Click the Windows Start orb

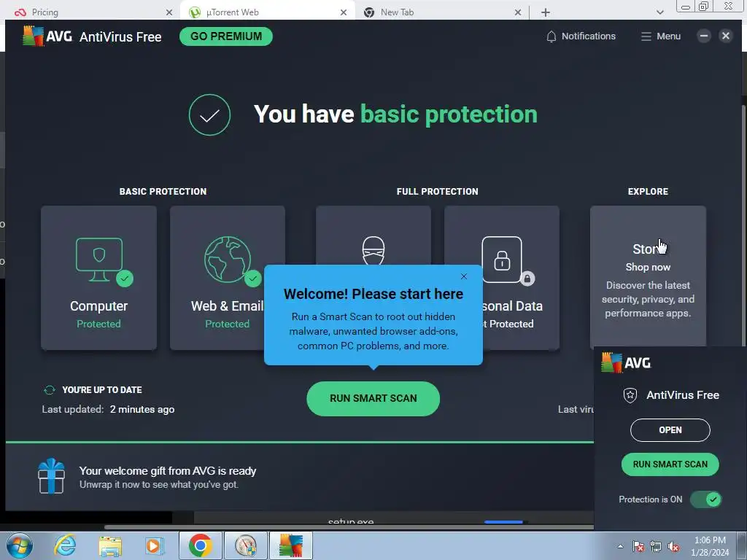click(x=20, y=545)
